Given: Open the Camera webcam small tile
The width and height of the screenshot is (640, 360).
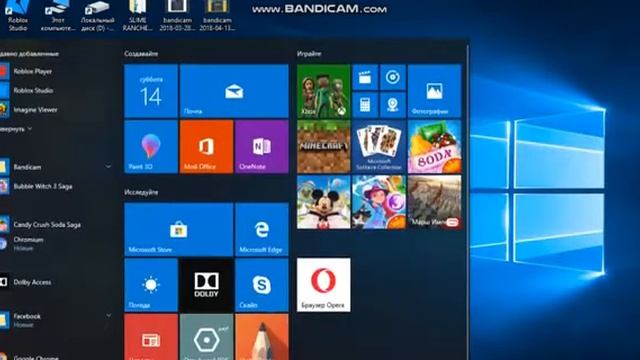Looking at the screenshot, I should coord(393,105).
